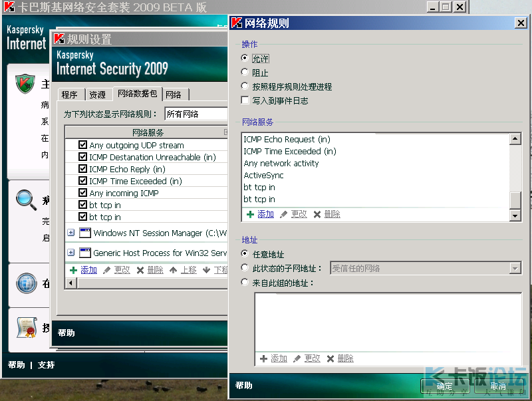The height and width of the screenshot is (401, 532).
Task: Switch to the 网络数据包 tab
Action: (x=138, y=94)
